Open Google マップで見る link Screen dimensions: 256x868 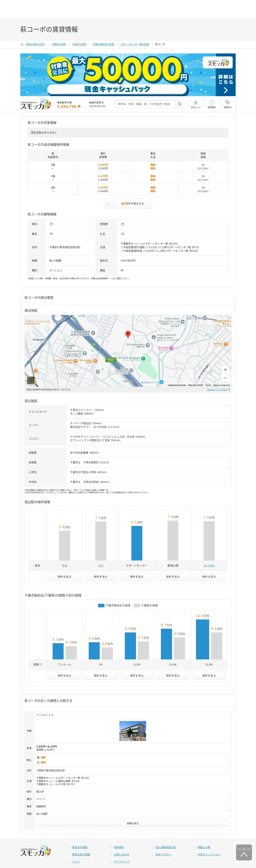click(x=218, y=390)
